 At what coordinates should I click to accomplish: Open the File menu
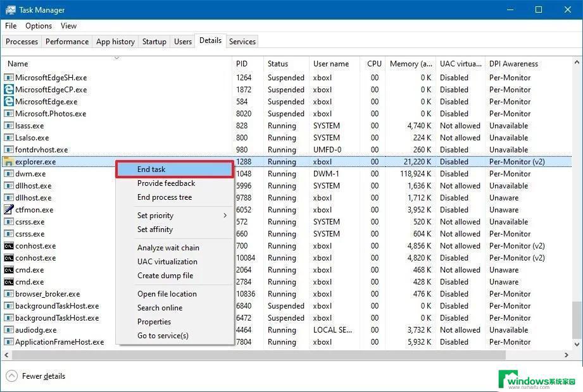(x=11, y=26)
